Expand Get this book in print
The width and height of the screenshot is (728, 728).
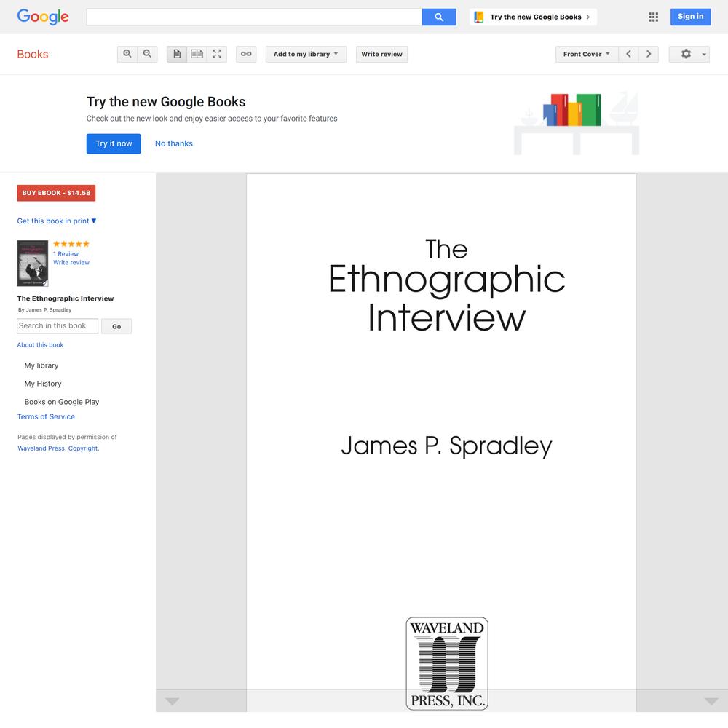(x=57, y=221)
